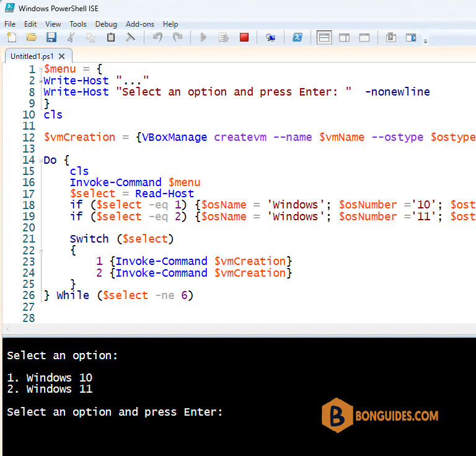Click the Paste clipboard icon

click(x=111, y=37)
